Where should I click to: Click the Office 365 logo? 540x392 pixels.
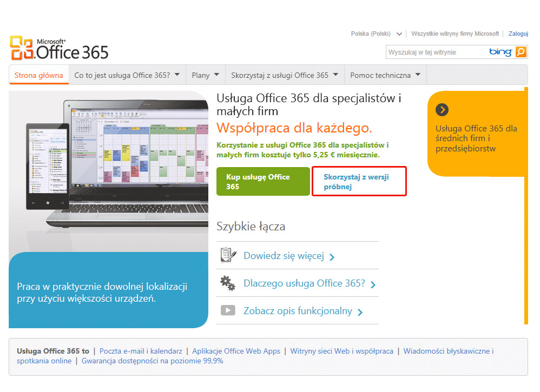(x=60, y=49)
